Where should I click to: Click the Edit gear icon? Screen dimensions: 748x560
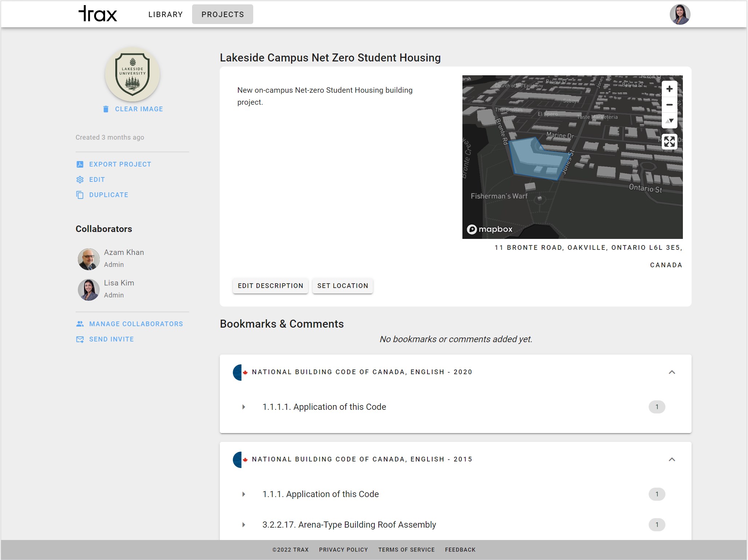click(80, 180)
